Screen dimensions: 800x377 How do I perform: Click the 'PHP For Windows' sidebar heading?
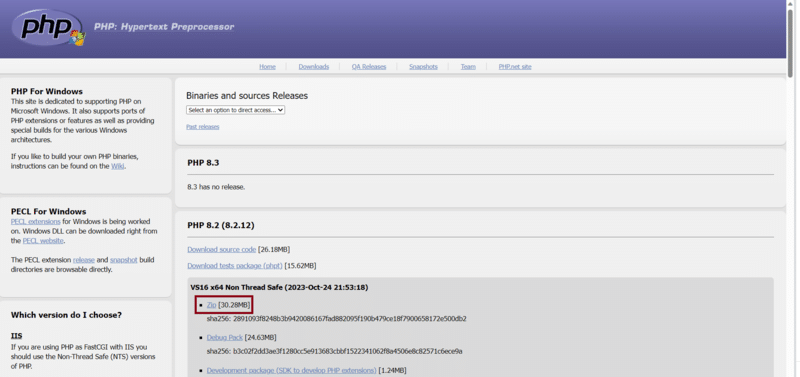46,92
